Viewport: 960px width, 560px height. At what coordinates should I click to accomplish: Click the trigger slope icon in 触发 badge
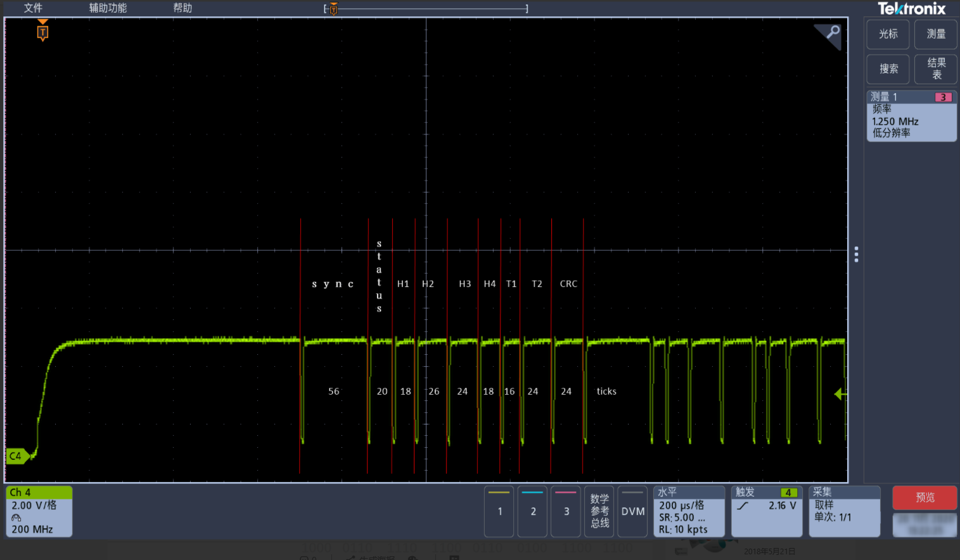744,506
